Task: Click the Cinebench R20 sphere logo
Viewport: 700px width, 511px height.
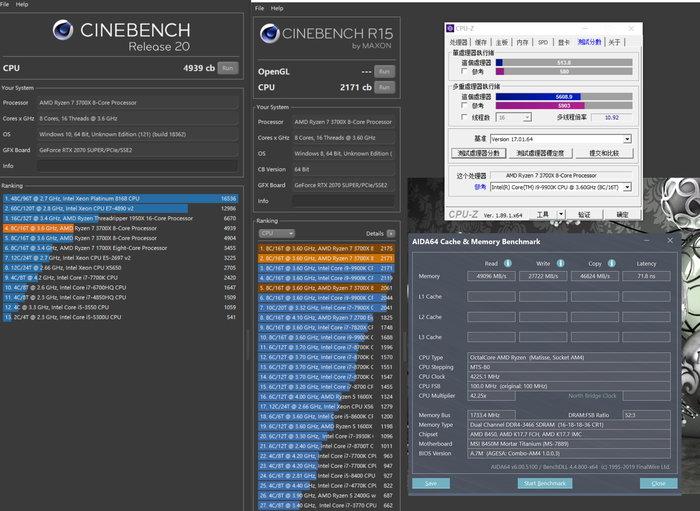Action: pos(63,30)
